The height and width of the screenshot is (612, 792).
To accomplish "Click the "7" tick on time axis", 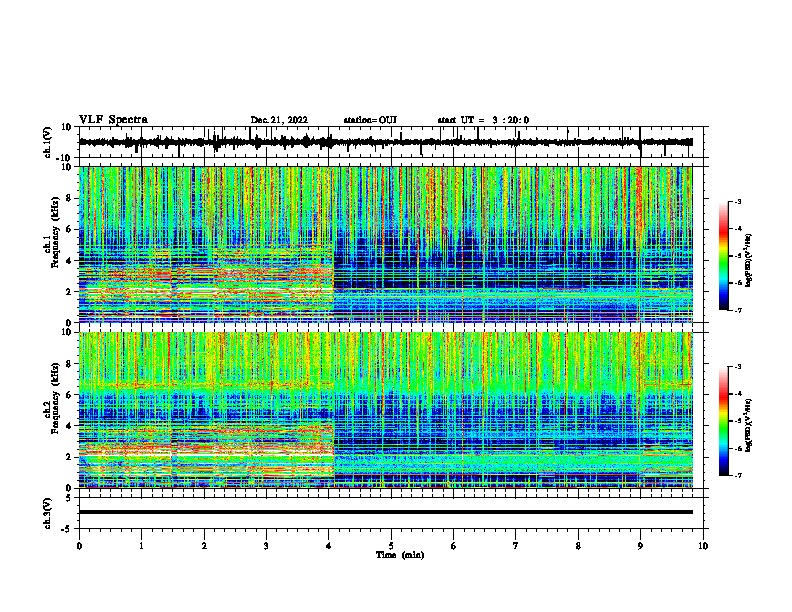I will 516,546.
